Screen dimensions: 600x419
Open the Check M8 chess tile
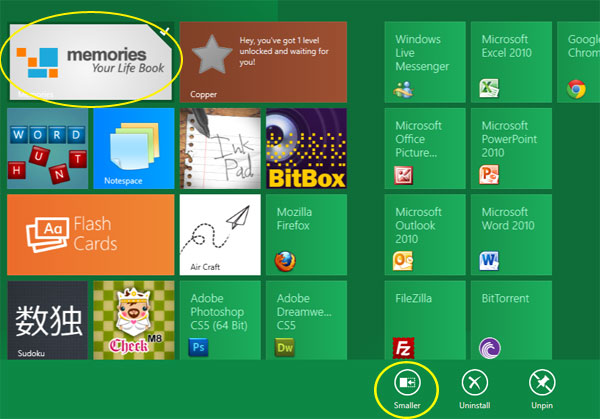pyautogui.click(x=133, y=320)
